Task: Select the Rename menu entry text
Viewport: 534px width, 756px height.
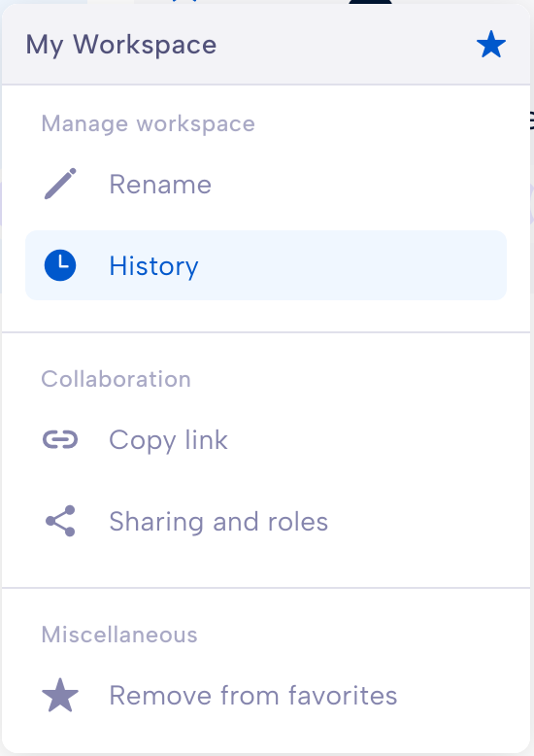Action: point(160,185)
